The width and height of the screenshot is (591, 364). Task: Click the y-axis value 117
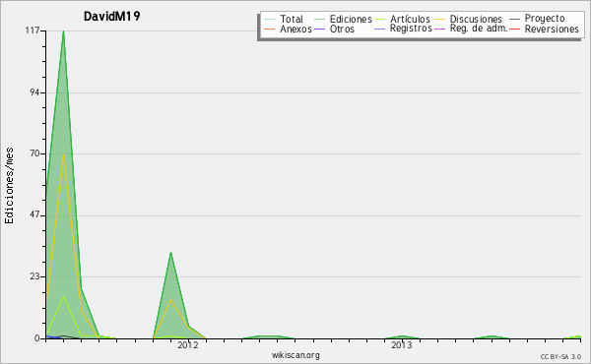click(x=33, y=30)
